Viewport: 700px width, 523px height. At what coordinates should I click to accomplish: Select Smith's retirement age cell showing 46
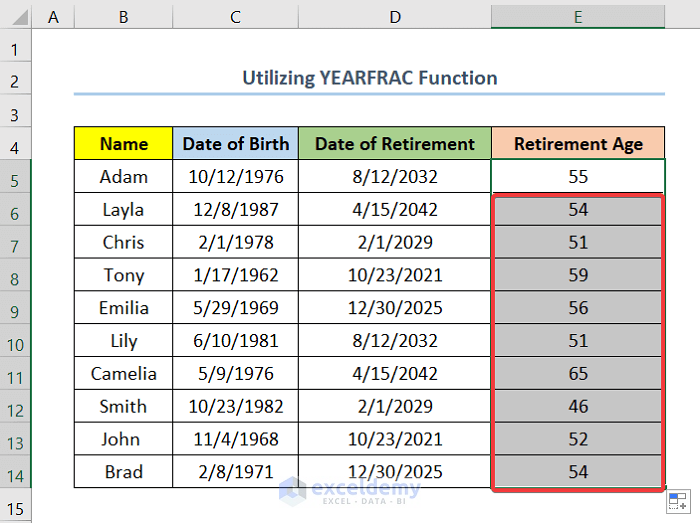(578, 407)
